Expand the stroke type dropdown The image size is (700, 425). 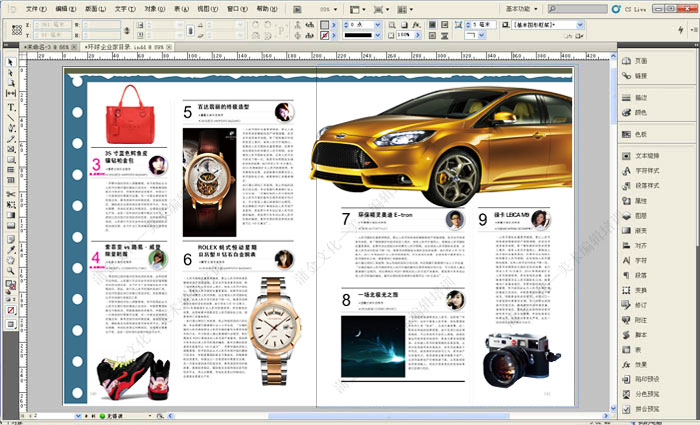pos(378,35)
